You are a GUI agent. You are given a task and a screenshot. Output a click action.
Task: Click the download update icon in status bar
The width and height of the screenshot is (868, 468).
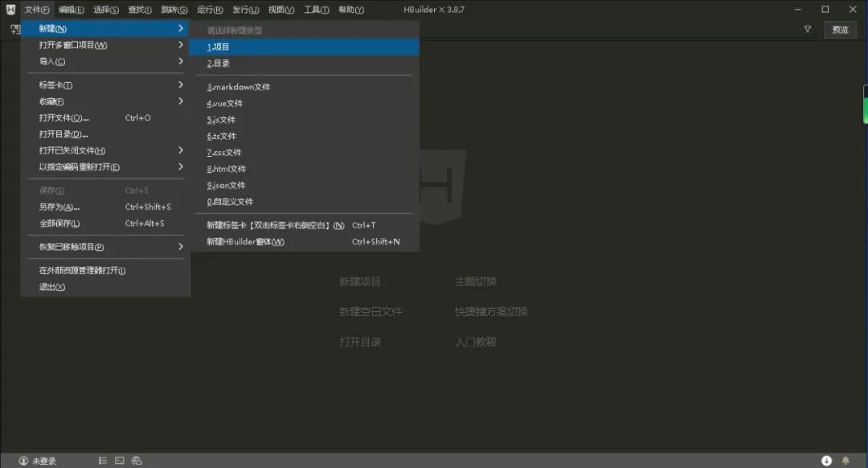pyautogui.click(x=826, y=460)
